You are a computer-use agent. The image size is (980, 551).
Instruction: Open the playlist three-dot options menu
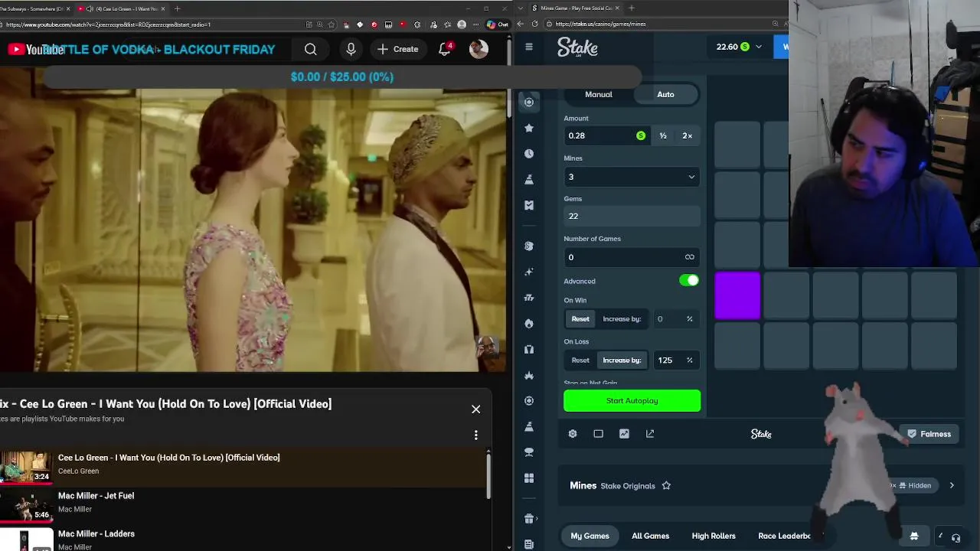tap(475, 435)
